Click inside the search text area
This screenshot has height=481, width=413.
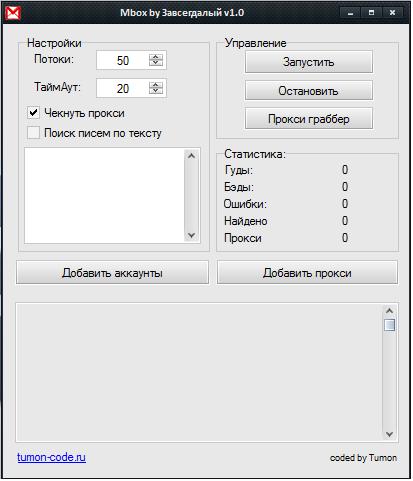coord(105,196)
